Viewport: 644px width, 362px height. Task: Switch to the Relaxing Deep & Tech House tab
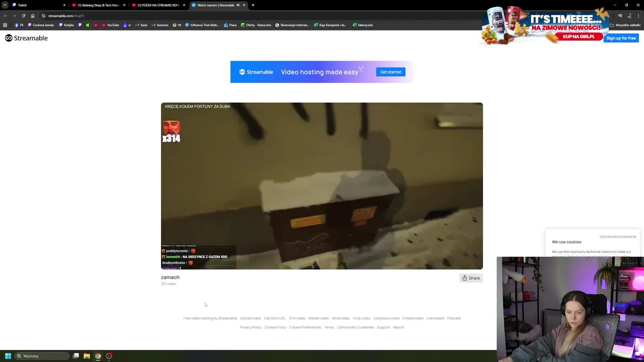[x=98, y=5]
